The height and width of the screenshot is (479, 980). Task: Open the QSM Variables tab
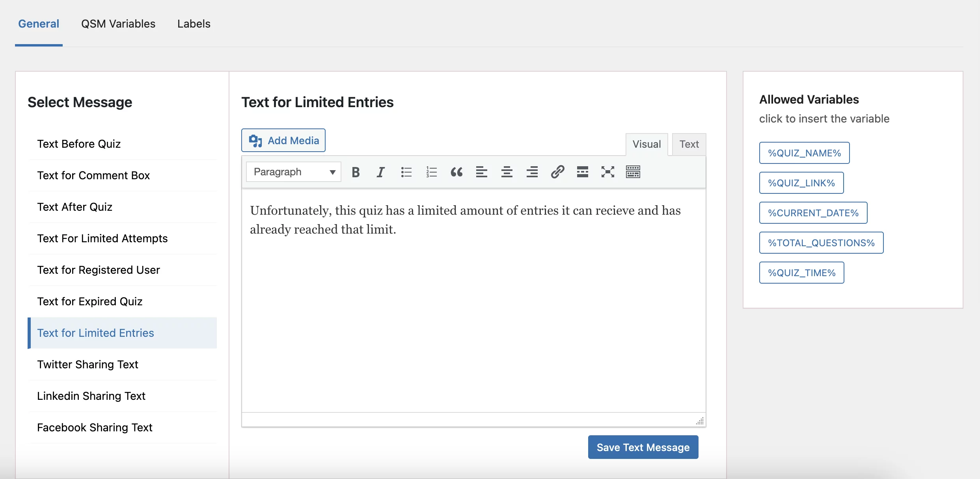118,24
